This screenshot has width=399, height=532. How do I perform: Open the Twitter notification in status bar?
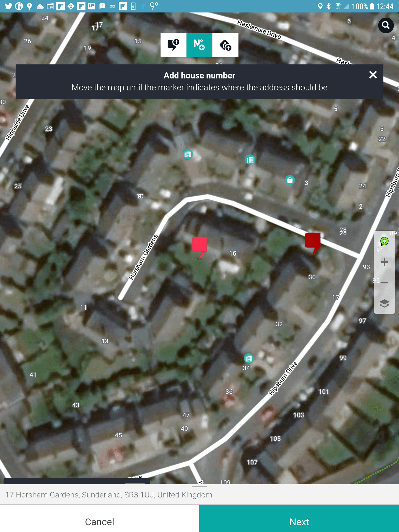pyautogui.click(x=8, y=6)
